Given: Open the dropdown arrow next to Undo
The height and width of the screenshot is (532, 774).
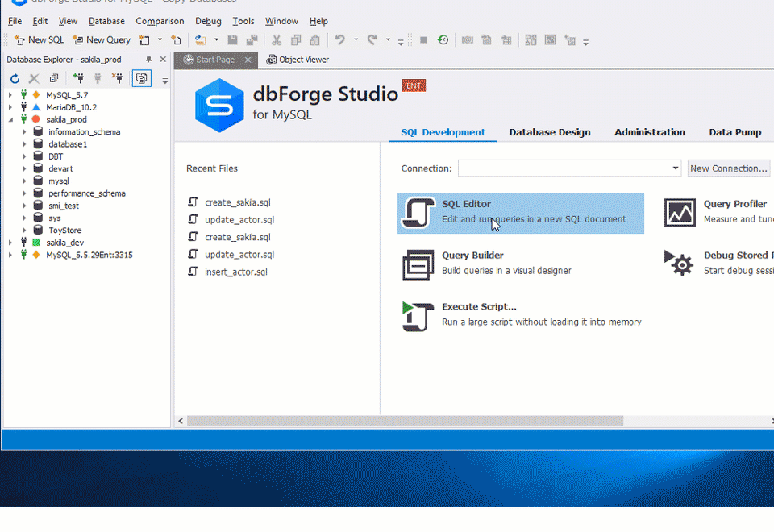Looking at the screenshot, I should 356,40.
